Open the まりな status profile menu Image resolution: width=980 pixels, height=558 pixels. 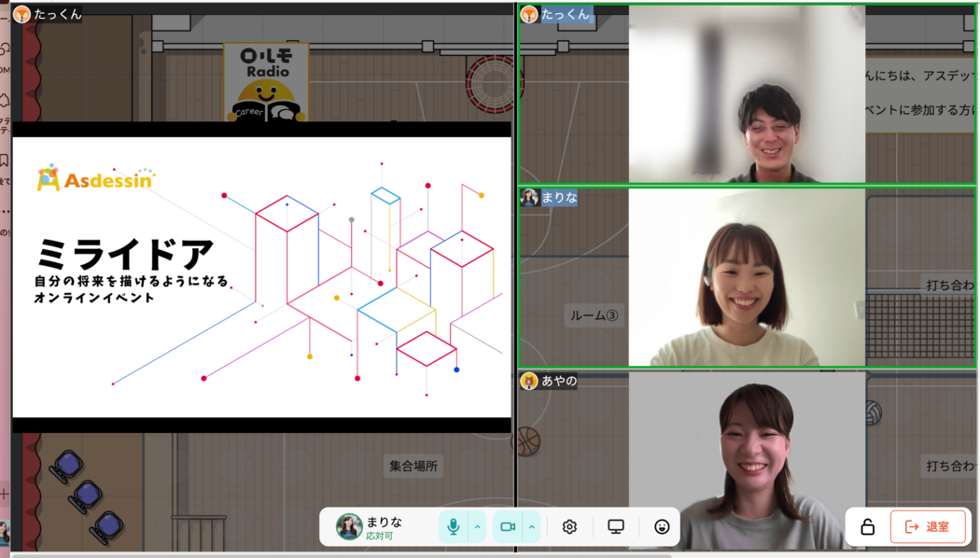coord(371,527)
